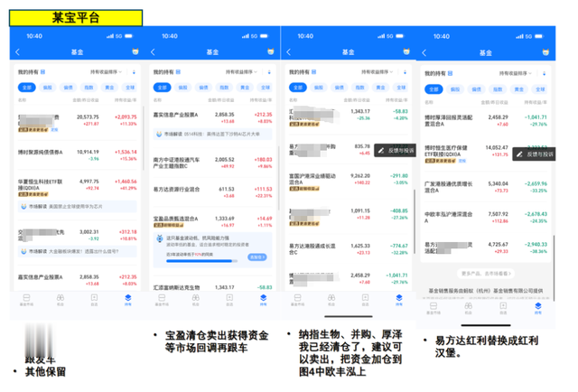Expand 更多产品 row in fourth screenshot
Screen dimensions: 578x392
click(x=485, y=272)
